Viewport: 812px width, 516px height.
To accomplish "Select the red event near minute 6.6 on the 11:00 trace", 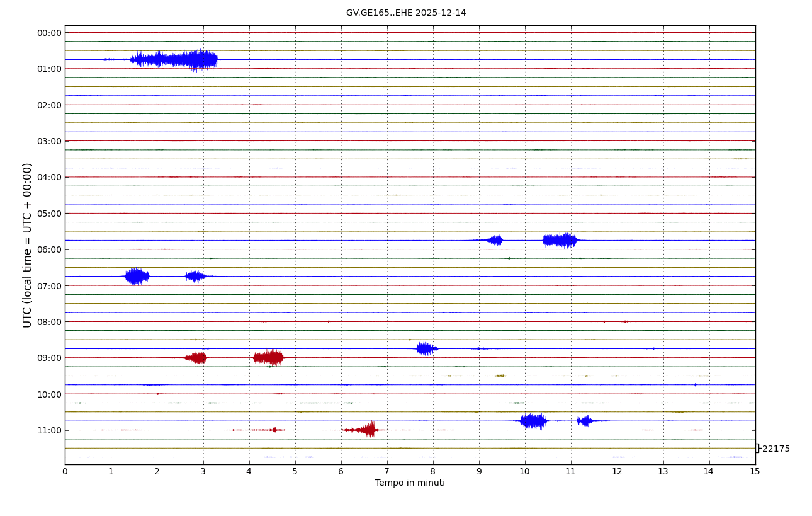I will point(367,430).
